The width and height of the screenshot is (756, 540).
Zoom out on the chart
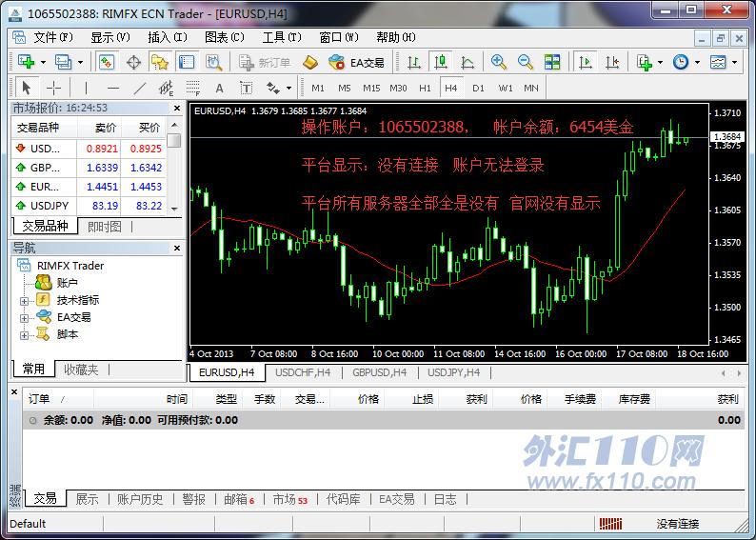[x=526, y=62]
